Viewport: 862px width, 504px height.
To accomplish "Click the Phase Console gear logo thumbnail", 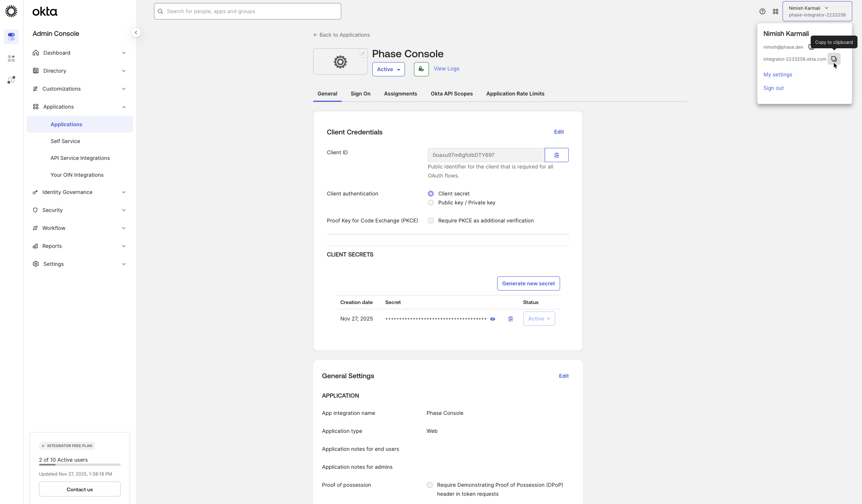I will coord(340,62).
